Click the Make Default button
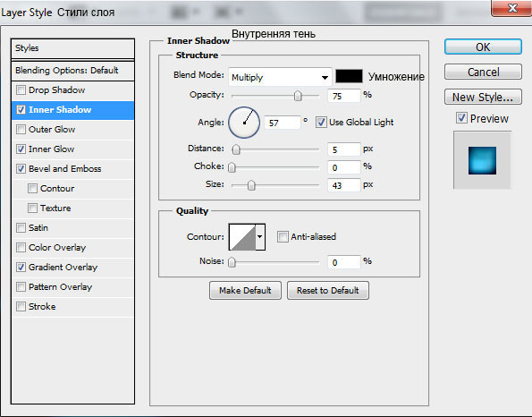The image size is (532, 417). click(245, 290)
